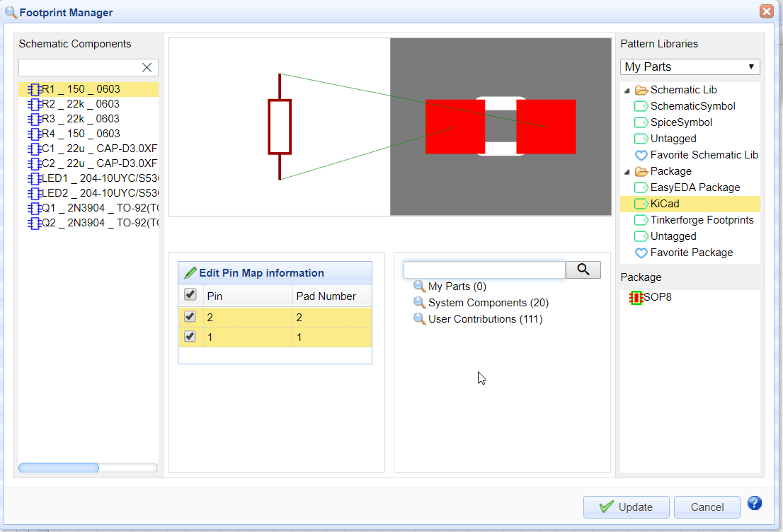The width and height of the screenshot is (783, 532).
Task: Clear the schematic components filter with X
Action: [x=147, y=68]
